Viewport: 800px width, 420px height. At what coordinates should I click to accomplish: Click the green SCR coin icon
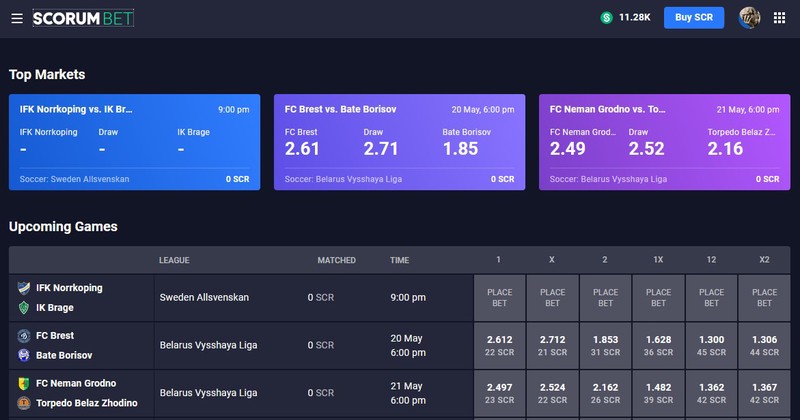(606, 18)
